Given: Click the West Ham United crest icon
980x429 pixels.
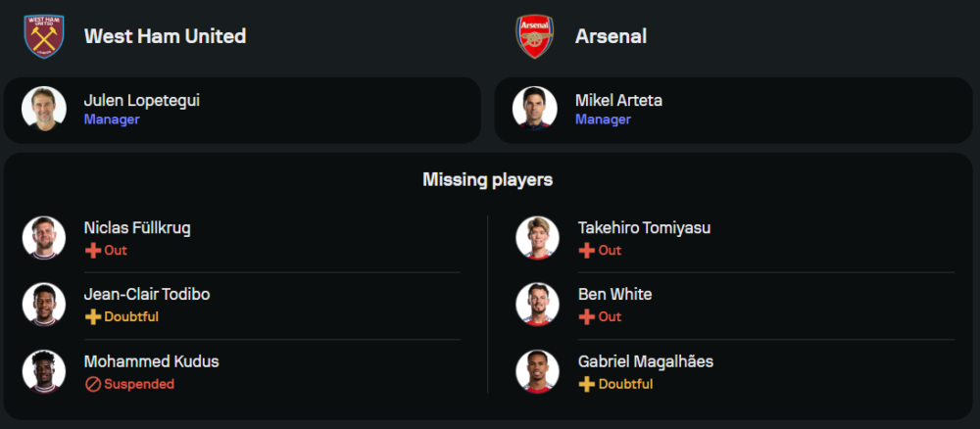Looking at the screenshot, I should (x=44, y=36).
